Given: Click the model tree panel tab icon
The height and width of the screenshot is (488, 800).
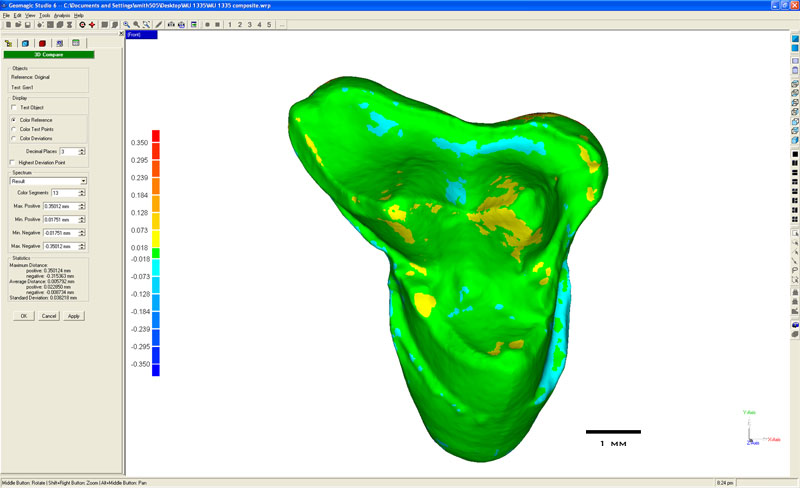Looking at the screenshot, I should [x=8, y=43].
